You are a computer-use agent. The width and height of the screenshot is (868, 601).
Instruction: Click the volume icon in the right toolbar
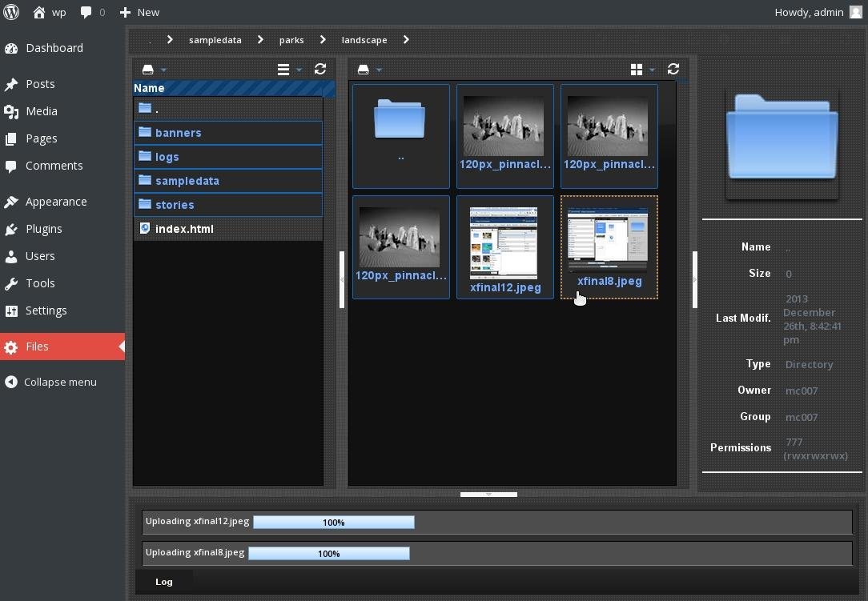[x=364, y=70]
